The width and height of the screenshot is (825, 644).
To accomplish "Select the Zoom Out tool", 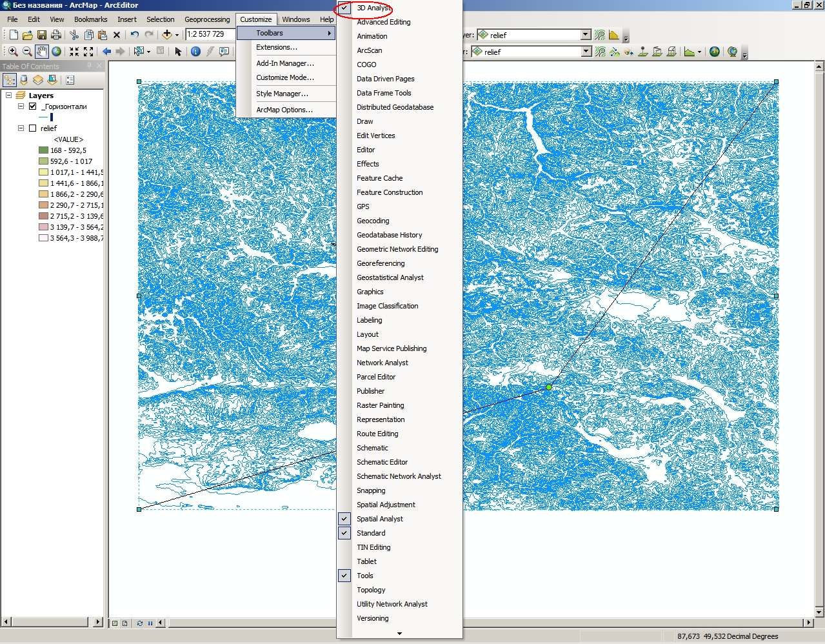I will coord(27,52).
